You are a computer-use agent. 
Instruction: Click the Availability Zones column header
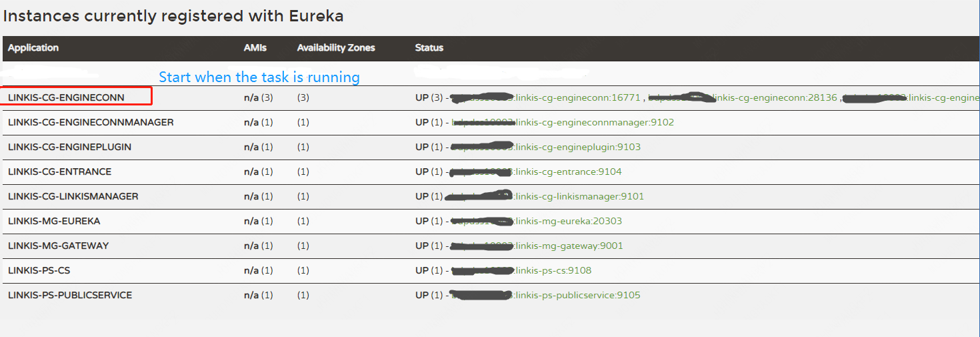tap(336, 48)
